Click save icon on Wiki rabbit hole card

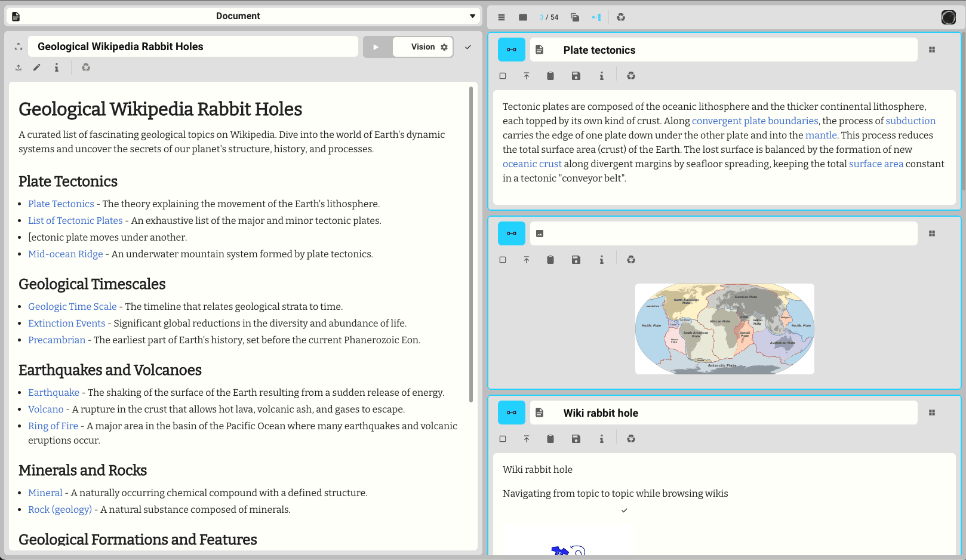click(576, 439)
